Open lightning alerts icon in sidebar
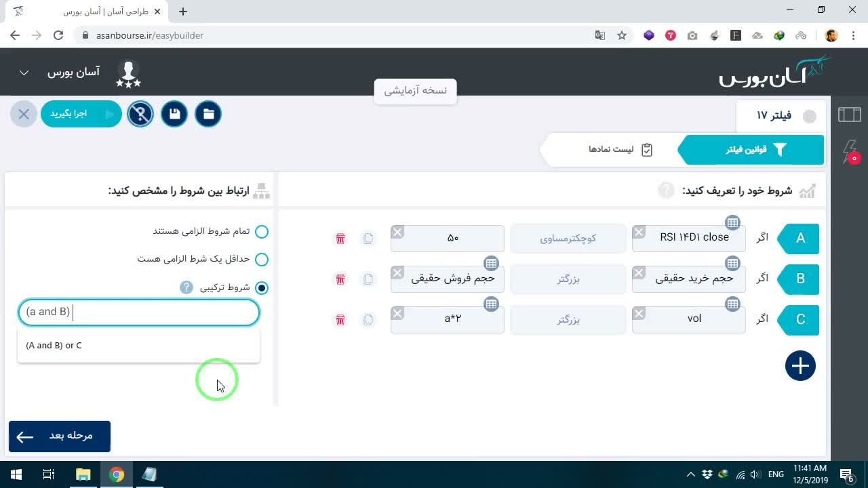 (850, 151)
